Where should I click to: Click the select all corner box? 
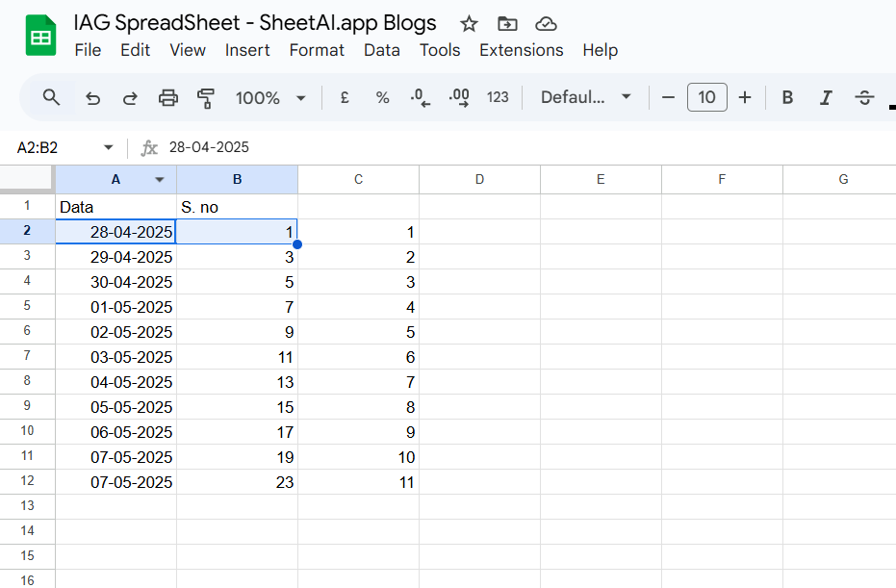(27, 179)
